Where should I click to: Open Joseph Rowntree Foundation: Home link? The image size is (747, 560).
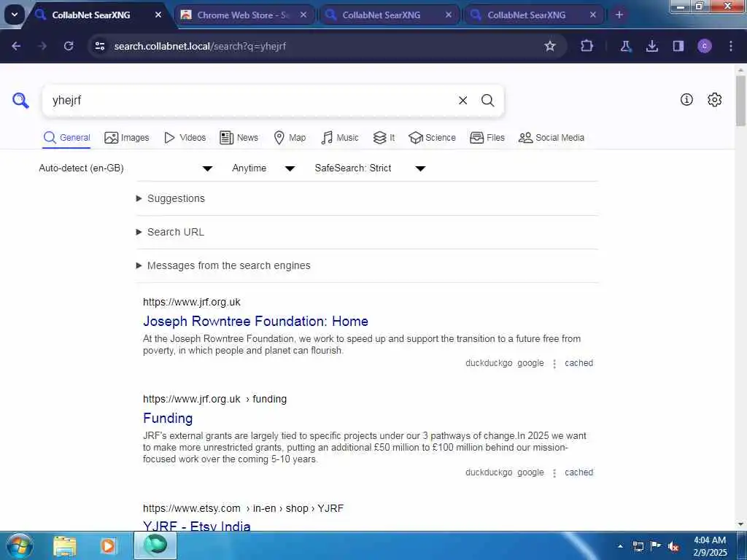255,322
